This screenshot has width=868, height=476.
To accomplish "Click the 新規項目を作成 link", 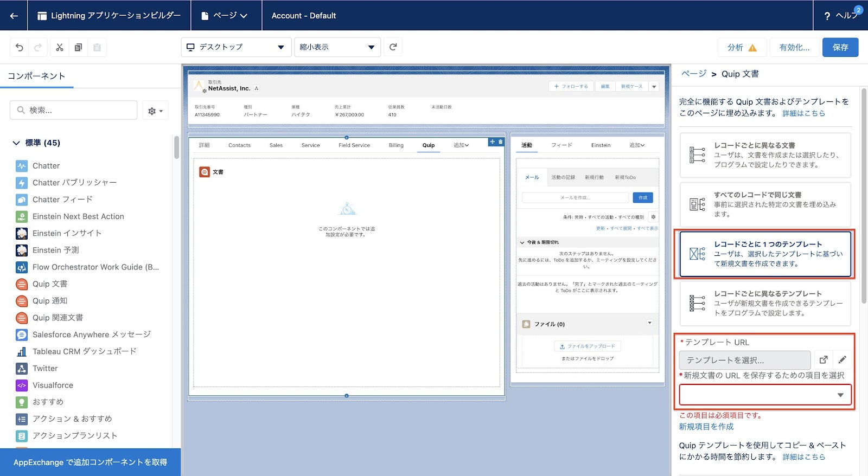I will point(706,427).
